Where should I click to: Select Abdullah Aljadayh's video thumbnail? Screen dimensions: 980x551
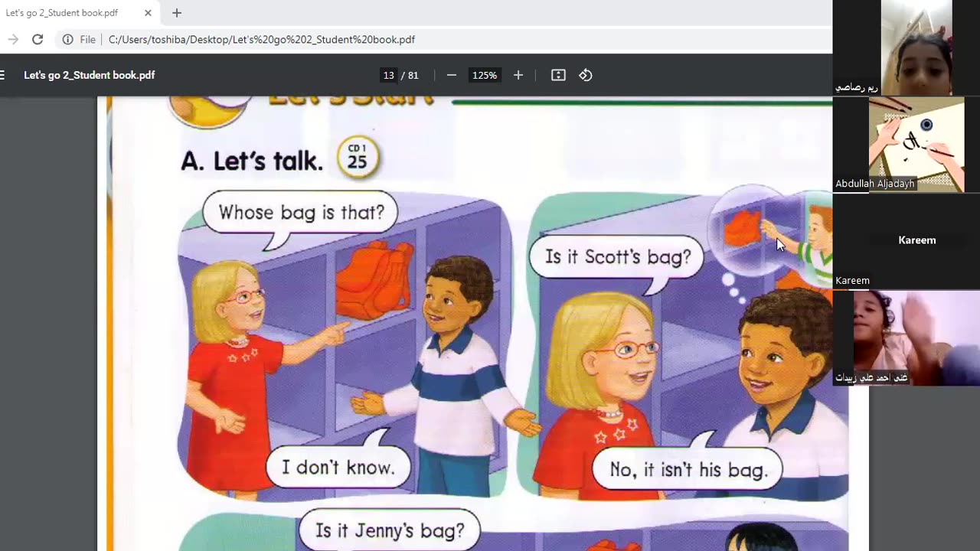pyautogui.click(x=906, y=145)
